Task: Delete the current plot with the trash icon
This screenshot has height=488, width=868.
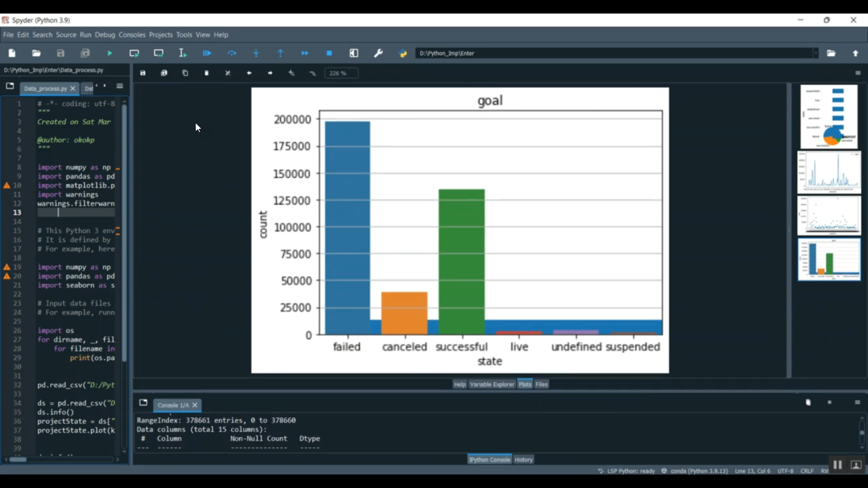Action: click(x=207, y=73)
